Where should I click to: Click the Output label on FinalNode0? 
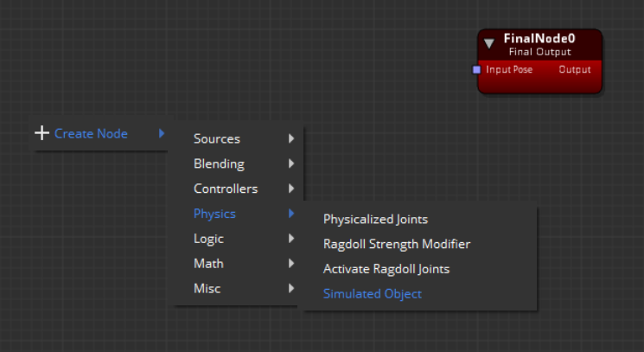tap(575, 69)
